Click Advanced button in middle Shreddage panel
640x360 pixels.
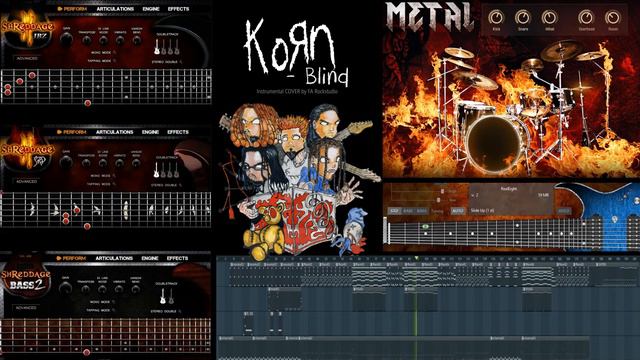coord(27,182)
